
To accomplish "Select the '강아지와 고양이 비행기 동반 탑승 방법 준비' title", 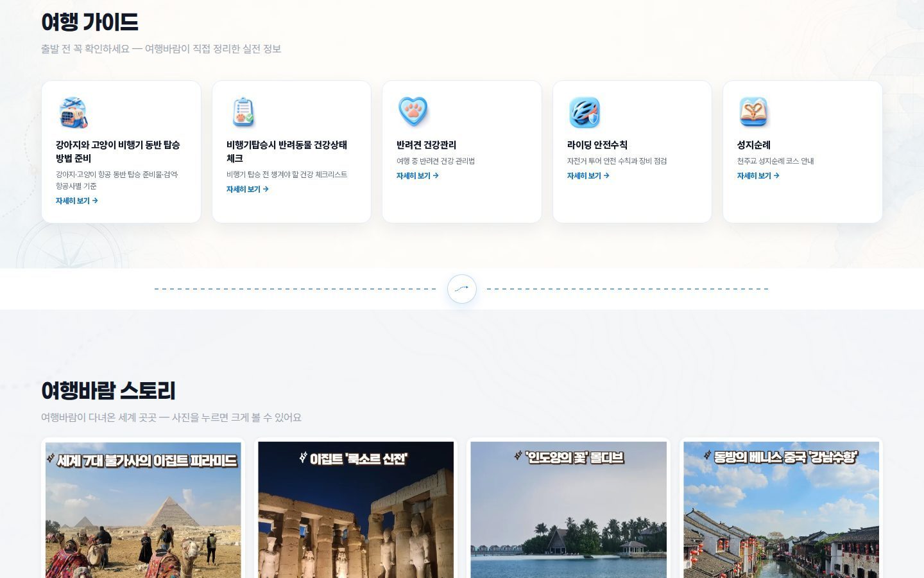I will pyautogui.click(x=118, y=152).
